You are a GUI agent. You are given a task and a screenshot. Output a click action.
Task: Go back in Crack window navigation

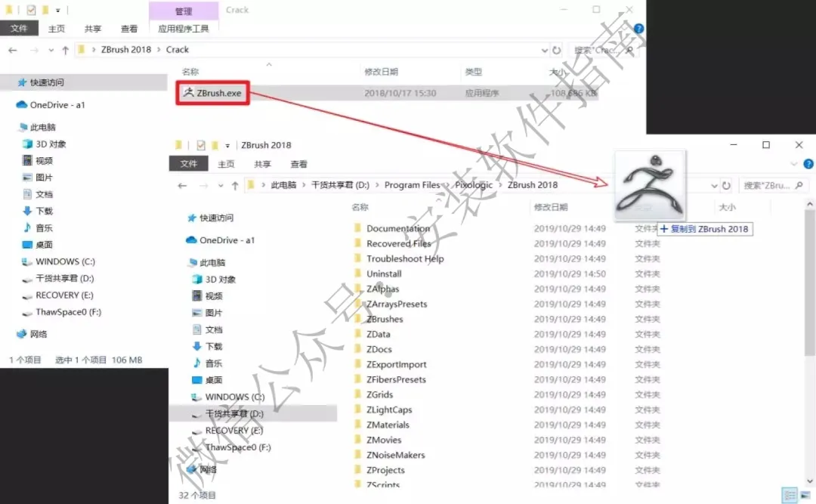(13, 50)
